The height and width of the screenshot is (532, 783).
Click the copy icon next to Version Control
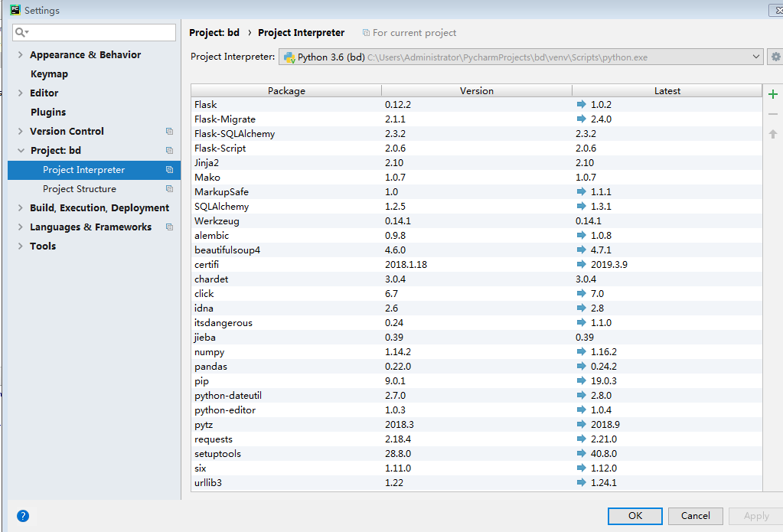pos(169,132)
